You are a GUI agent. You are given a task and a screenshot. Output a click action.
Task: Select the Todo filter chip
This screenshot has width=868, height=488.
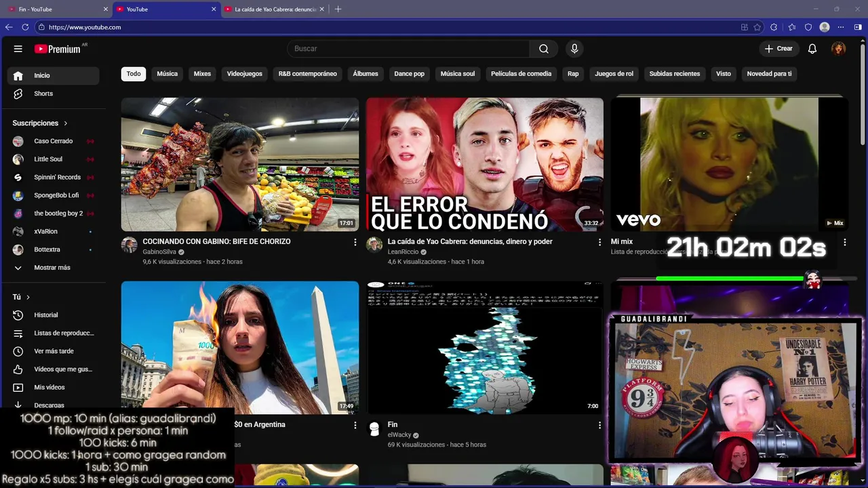click(134, 74)
